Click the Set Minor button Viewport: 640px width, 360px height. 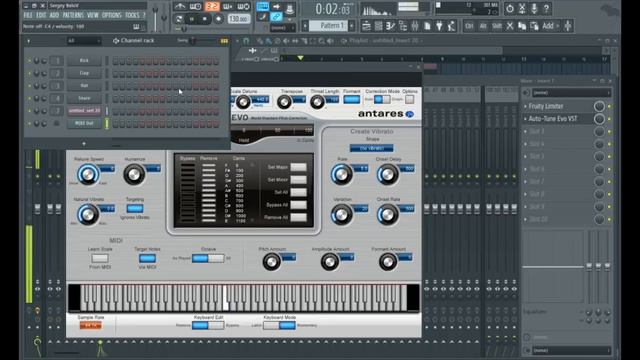pos(298,180)
